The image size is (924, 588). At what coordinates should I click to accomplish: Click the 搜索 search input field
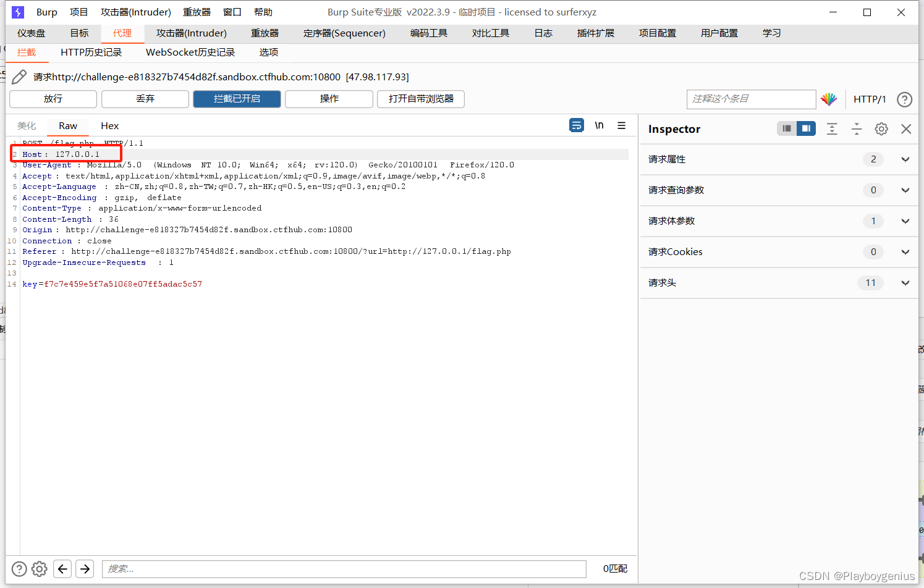point(344,569)
